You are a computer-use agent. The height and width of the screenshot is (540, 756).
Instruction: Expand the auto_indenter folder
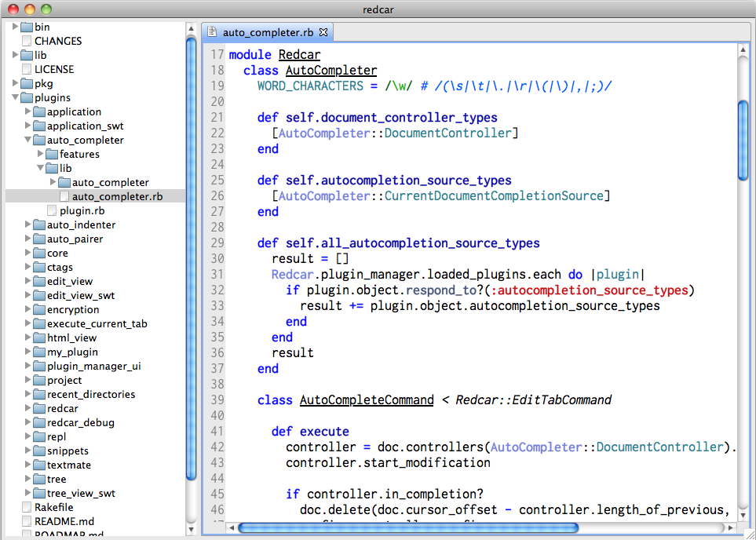tap(27, 224)
